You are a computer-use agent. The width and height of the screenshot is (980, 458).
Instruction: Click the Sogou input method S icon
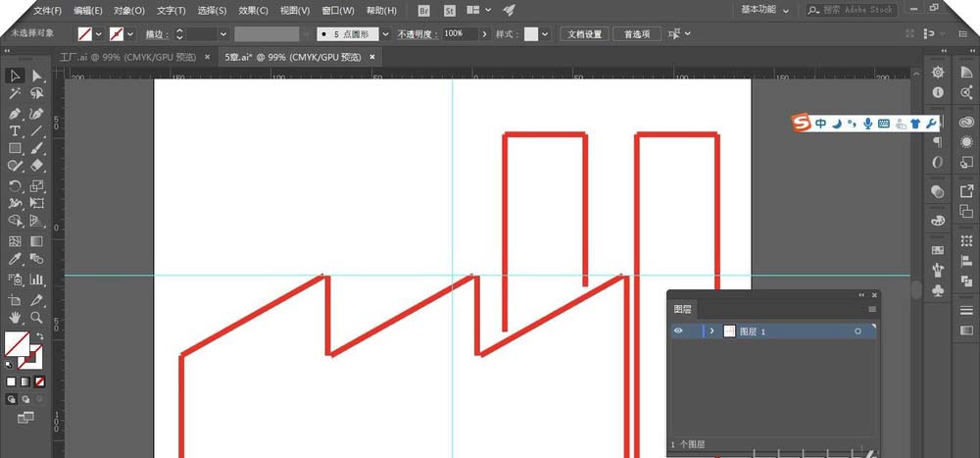(802, 123)
